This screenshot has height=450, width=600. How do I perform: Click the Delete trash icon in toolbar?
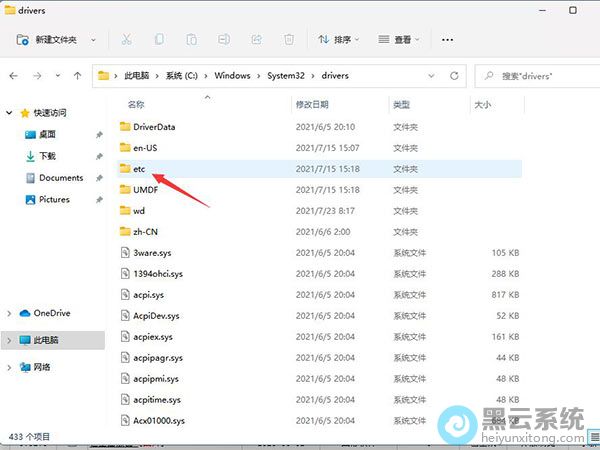(x=289, y=40)
